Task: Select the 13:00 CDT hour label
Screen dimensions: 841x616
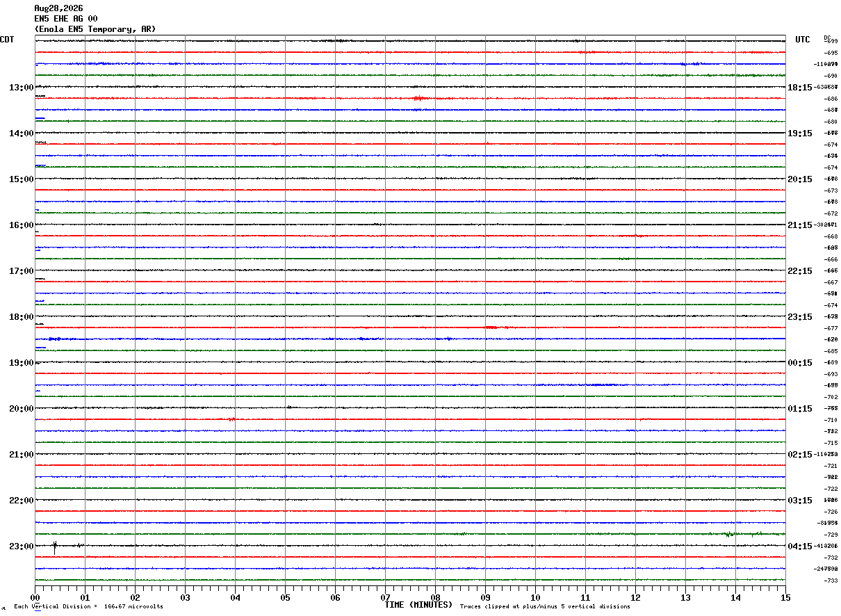Action: pos(21,88)
